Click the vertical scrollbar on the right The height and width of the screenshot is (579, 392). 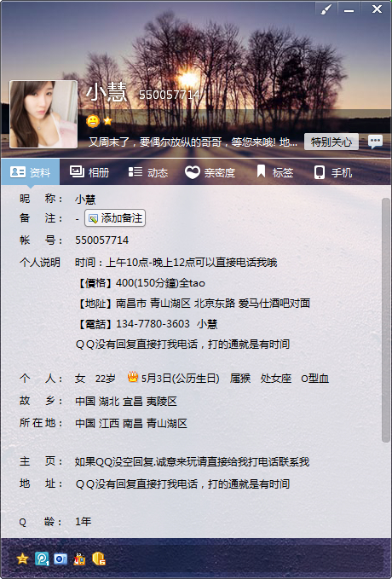pos(385,320)
